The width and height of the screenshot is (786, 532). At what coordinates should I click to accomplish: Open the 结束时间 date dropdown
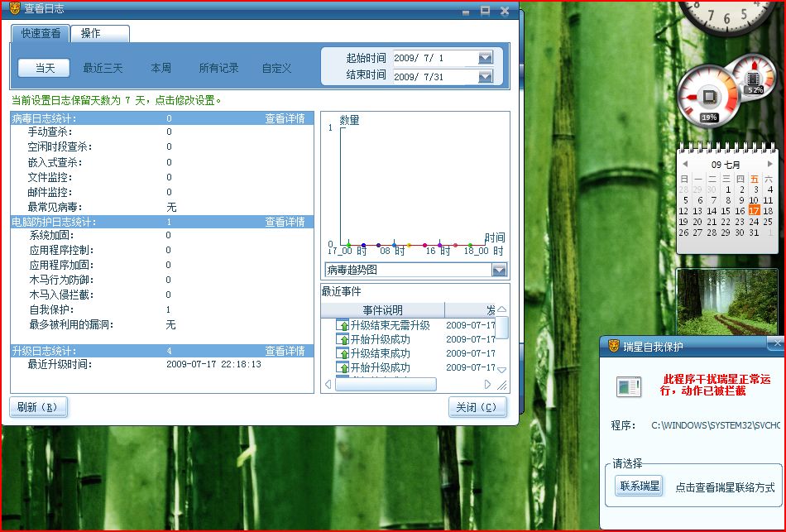pyautogui.click(x=485, y=76)
